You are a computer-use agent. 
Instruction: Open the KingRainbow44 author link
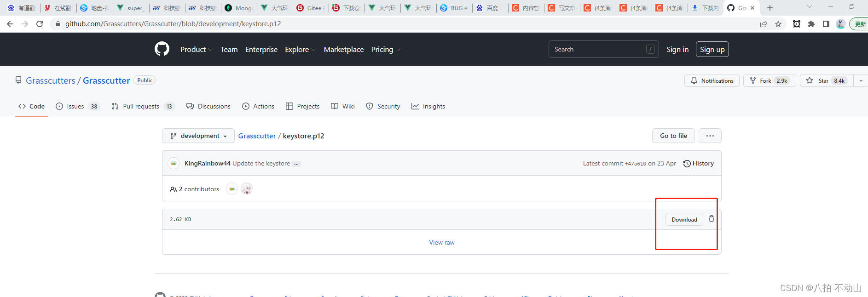(208, 163)
